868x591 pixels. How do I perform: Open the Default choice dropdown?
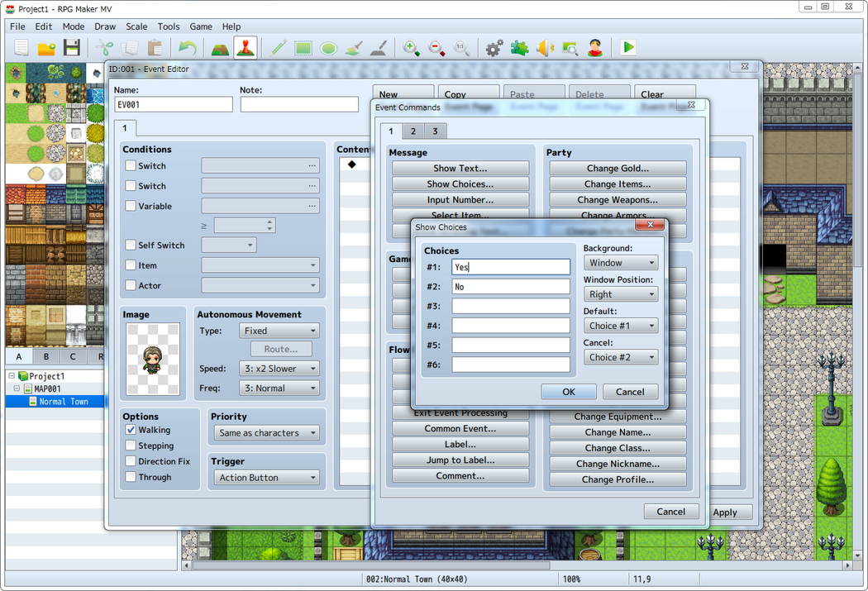click(621, 326)
